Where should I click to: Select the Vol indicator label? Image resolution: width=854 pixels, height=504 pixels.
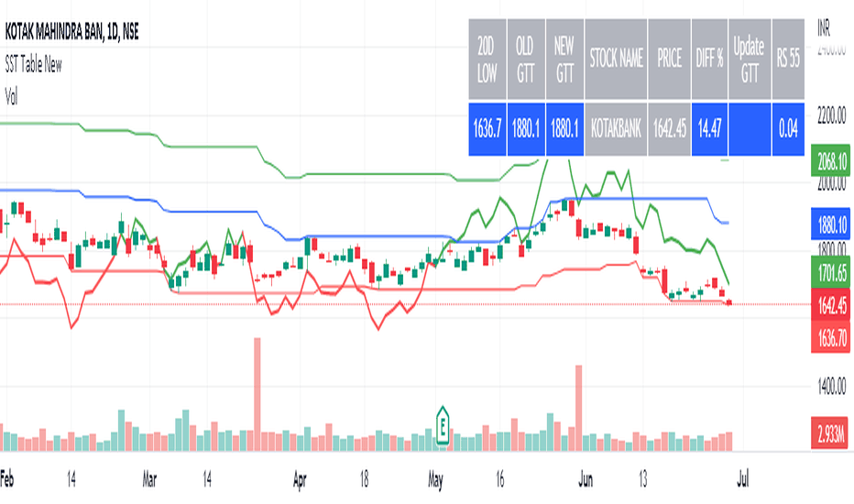pyautogui.click(x=11, y=97)
